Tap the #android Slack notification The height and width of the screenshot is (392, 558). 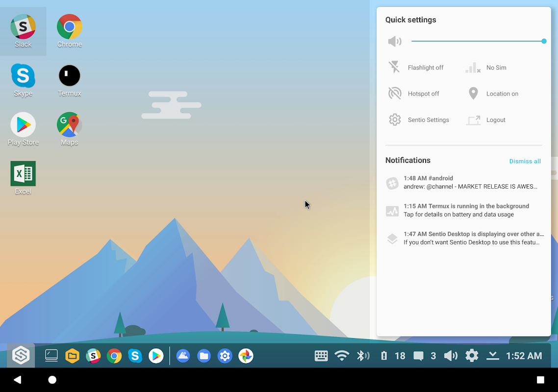click(463, 182)
